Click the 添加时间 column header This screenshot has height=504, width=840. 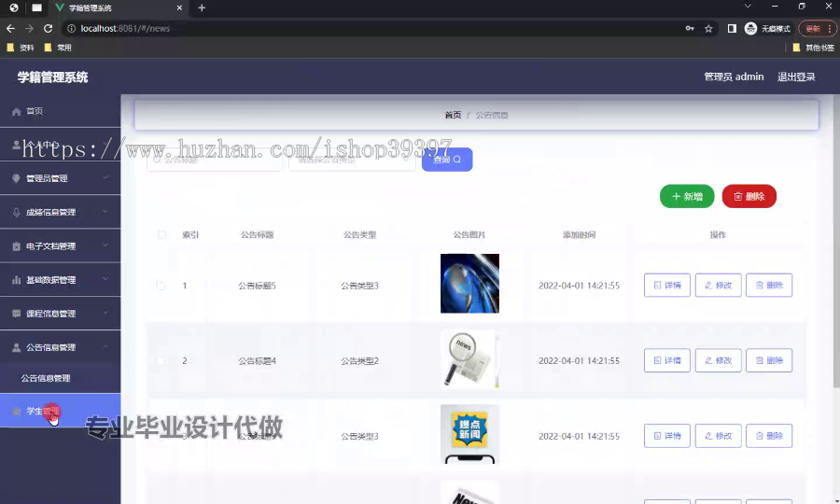click(x=579, y=234)
